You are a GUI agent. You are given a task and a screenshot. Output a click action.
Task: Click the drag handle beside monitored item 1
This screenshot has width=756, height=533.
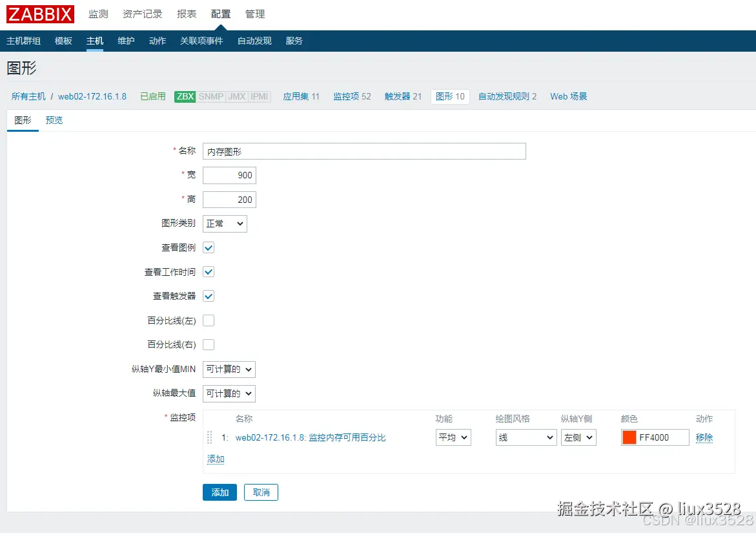click(x=209, y=437)
